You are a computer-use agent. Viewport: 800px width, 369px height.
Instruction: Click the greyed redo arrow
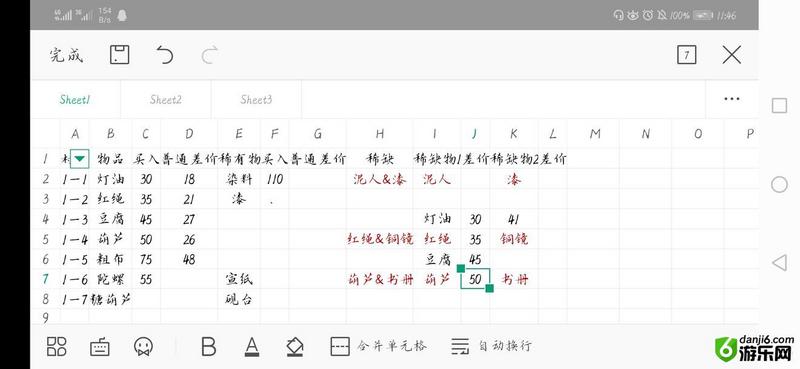[x=210, y=55]
